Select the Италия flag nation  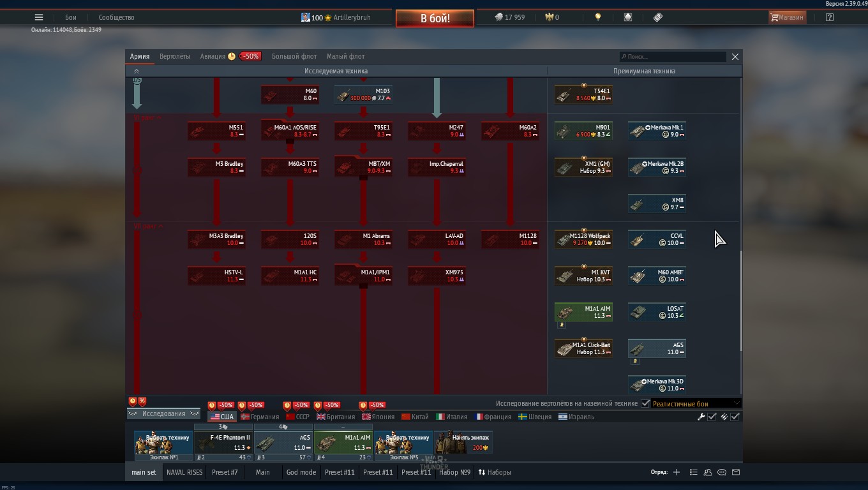(x=452, y=417)
